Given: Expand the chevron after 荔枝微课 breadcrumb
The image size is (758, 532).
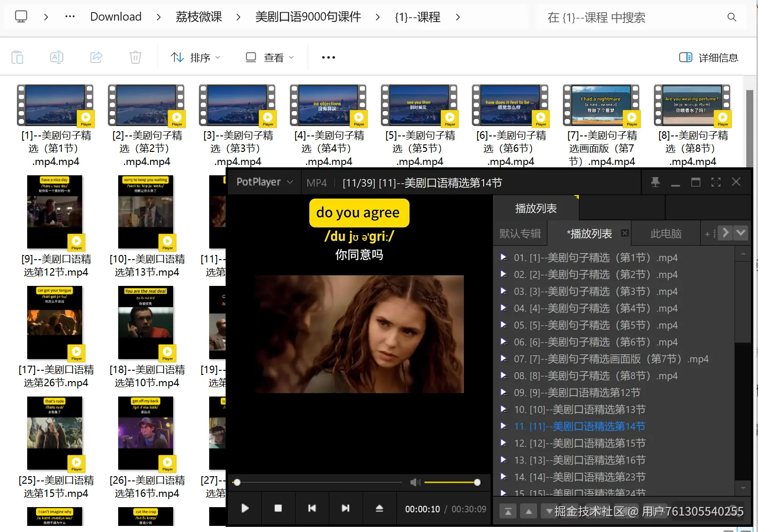Looking at the screenshot, I should tap(238, 17).
